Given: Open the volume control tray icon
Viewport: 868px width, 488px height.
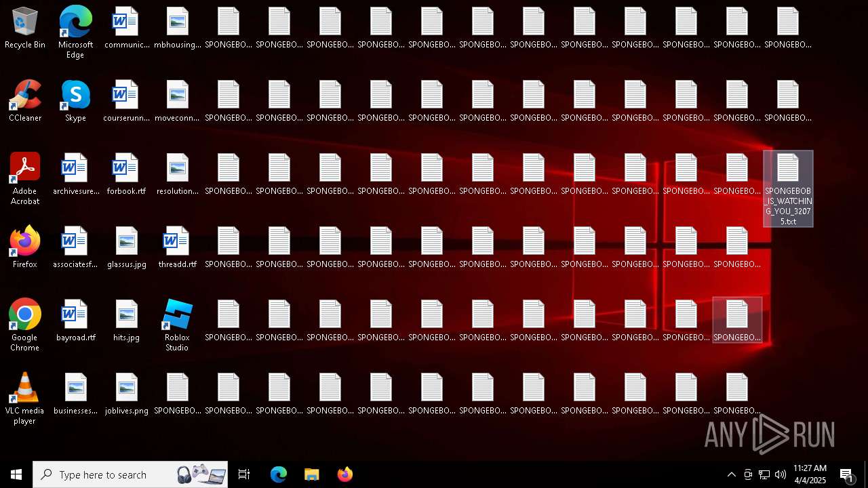Looking at the screenshot, I should pyautogui.click(x=781, y=474).
